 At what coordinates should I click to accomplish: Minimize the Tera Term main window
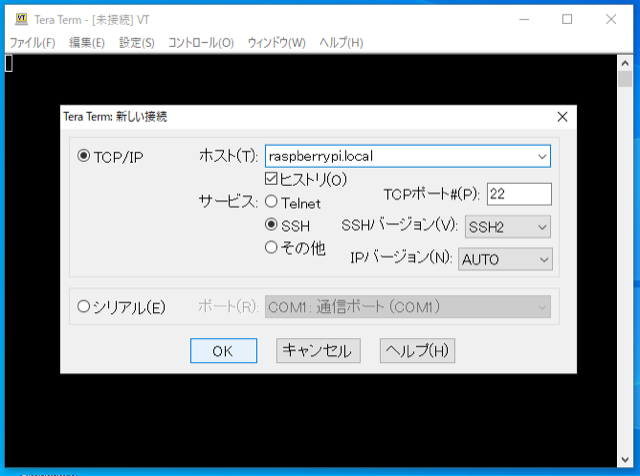[524, 19]
